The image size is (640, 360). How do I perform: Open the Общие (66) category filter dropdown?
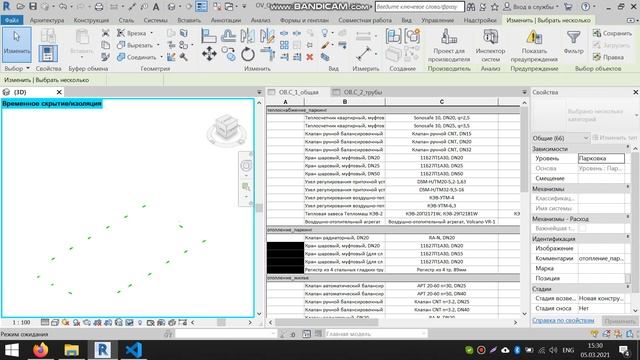[560, 138]
